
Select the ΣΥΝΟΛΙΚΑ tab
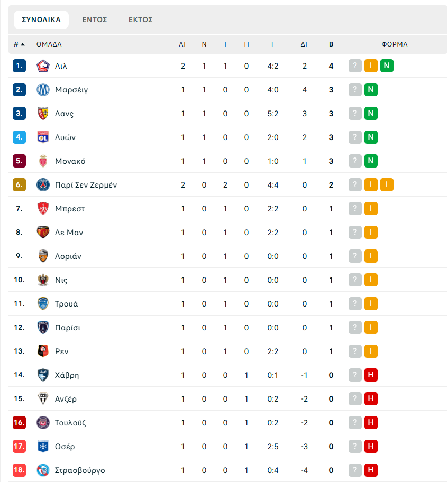pos(41,20)
